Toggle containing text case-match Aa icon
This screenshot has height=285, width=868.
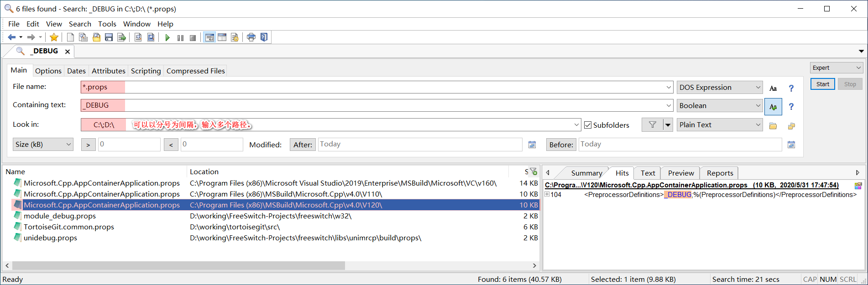[773, 107]
